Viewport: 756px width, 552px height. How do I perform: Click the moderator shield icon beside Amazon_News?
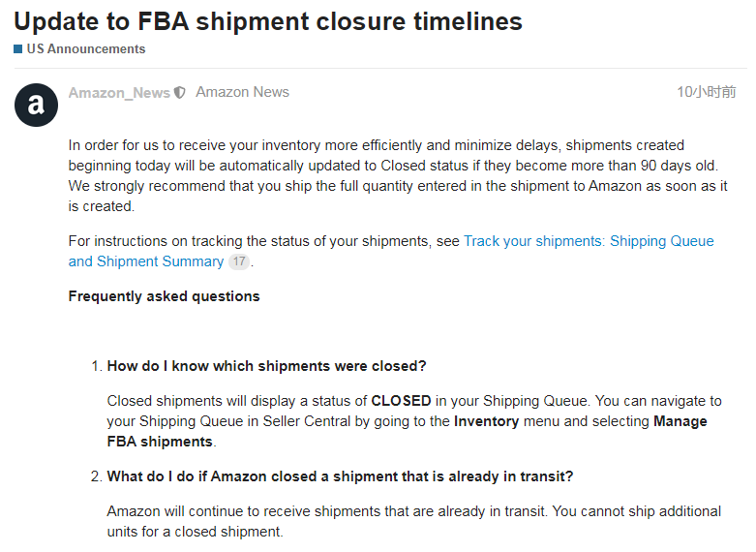point(179,93)
